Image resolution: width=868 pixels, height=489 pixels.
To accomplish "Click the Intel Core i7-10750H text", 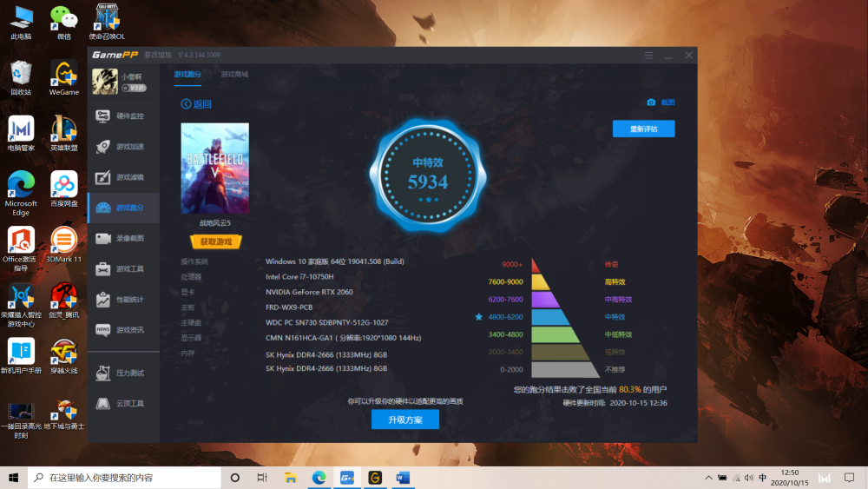I will tap(299, 276).
